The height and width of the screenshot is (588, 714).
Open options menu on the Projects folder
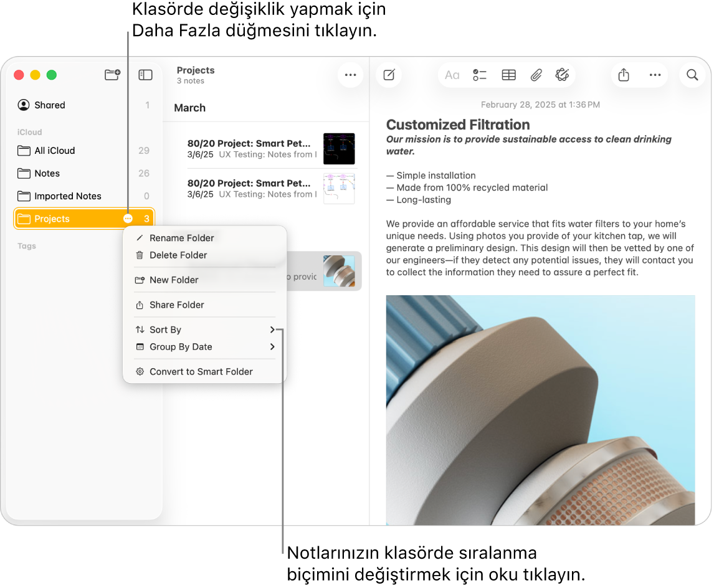(128, 219)
